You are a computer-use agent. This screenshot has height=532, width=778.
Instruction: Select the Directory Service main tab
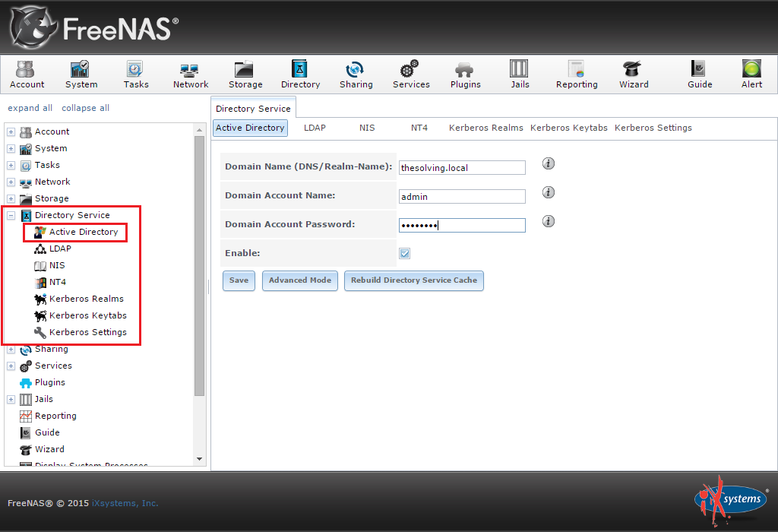click(253, 108)
